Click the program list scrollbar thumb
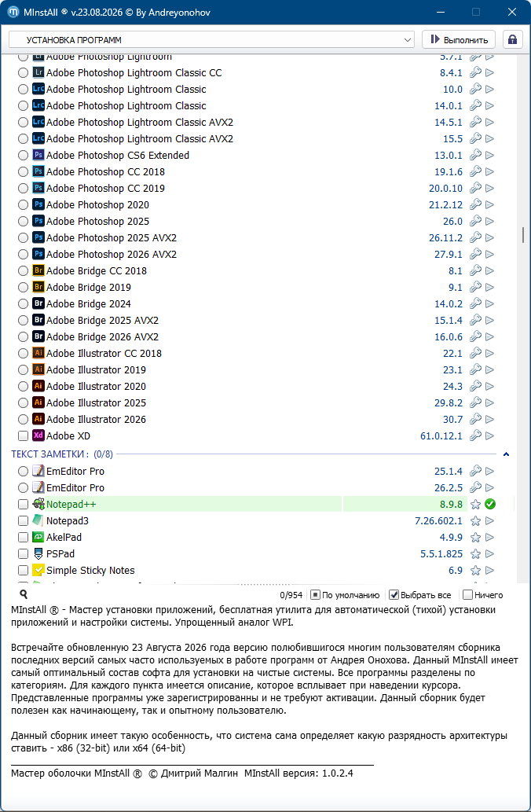Image resolution: width=531 pixels, height=812 pixels. pos(524,235)
